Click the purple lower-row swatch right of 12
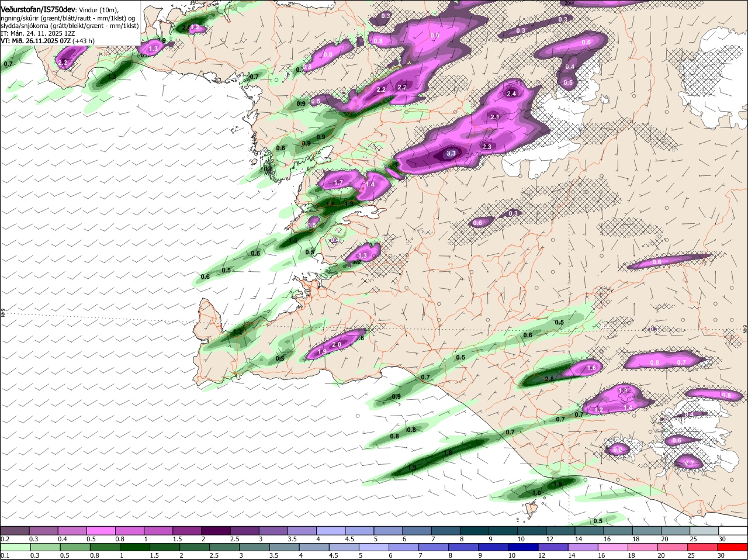This screenshot has width=748, height=560. coord(553,547)
